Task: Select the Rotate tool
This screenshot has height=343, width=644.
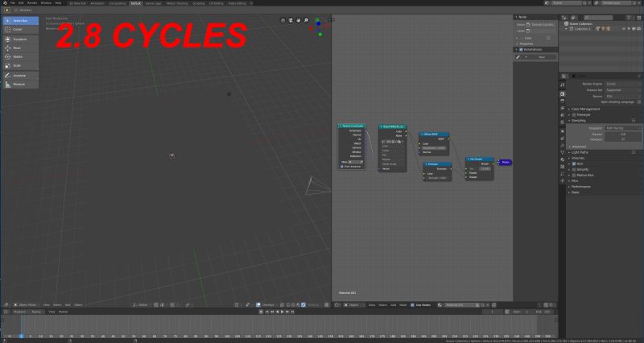Action: 21,56
